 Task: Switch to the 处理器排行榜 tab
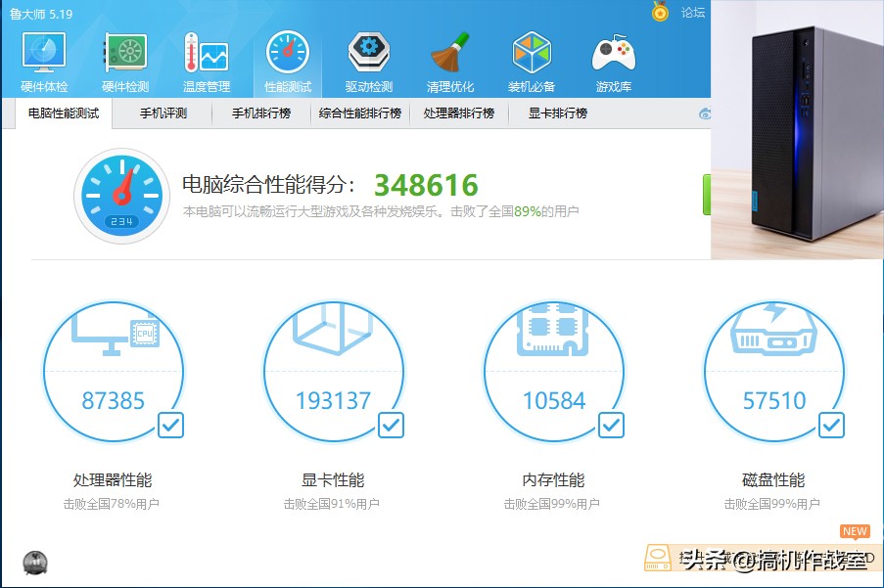(x=461, y=113)
